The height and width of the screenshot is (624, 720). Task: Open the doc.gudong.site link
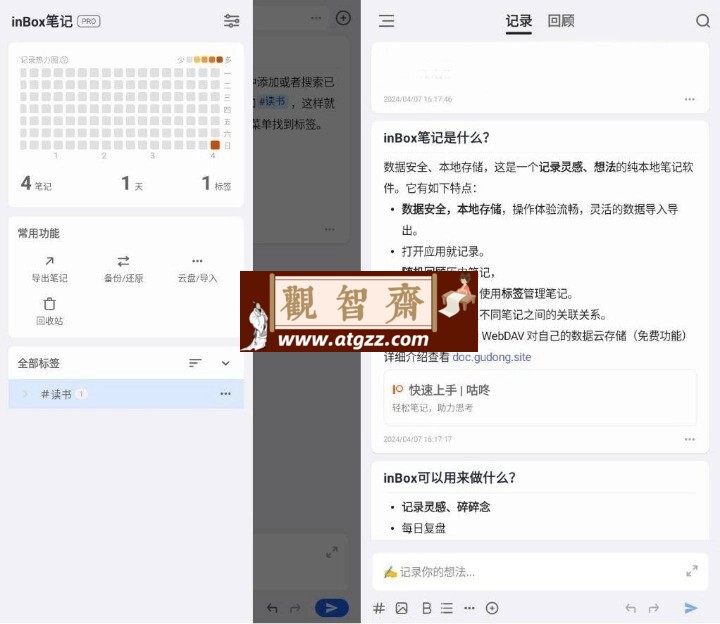(x=491, y=357)
